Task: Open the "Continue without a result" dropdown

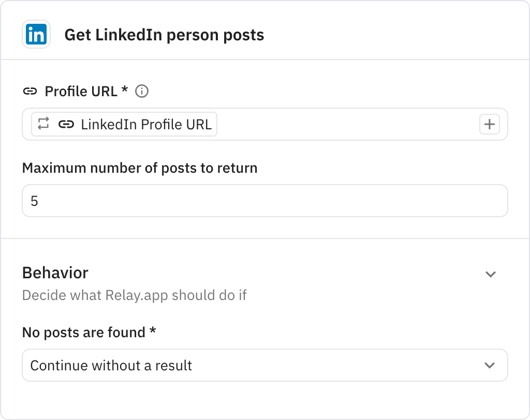Action: [x=259, y=366]
